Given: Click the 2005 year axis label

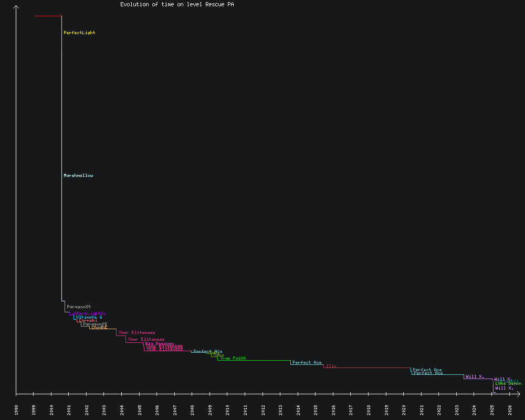Looking at the screenshot, I should click(140, 409).
